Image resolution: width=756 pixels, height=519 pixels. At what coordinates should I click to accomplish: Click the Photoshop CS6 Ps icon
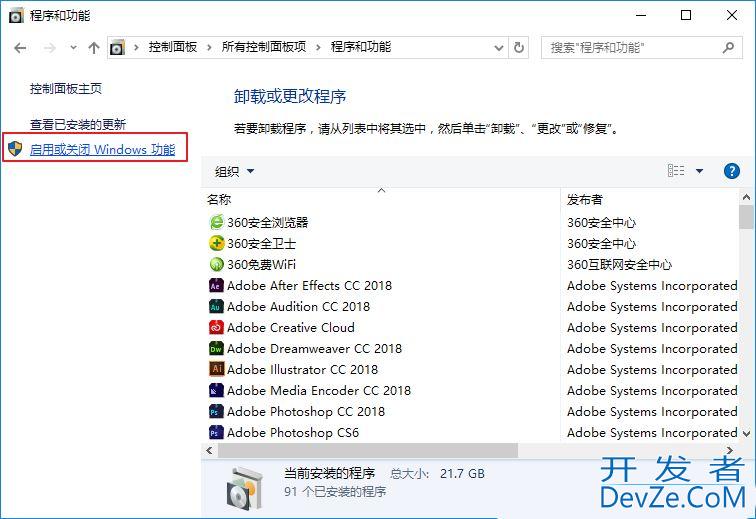[216, 432]
